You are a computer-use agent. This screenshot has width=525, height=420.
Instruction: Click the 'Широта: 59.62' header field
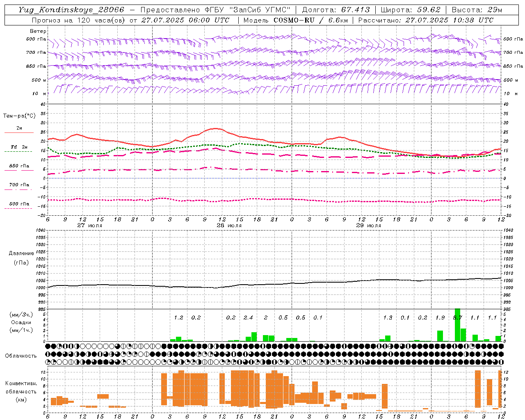coord(411,10)
